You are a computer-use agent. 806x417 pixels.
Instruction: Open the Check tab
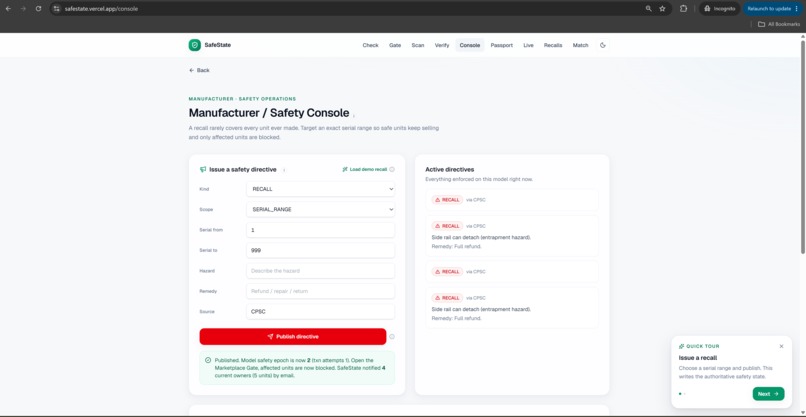coord(370,45)
